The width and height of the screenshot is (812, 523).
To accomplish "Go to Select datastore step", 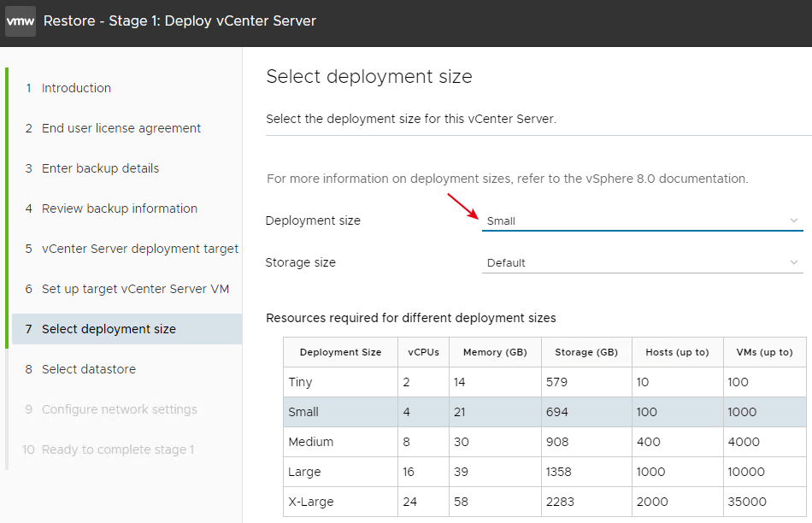I will click(x=89, y=369).
